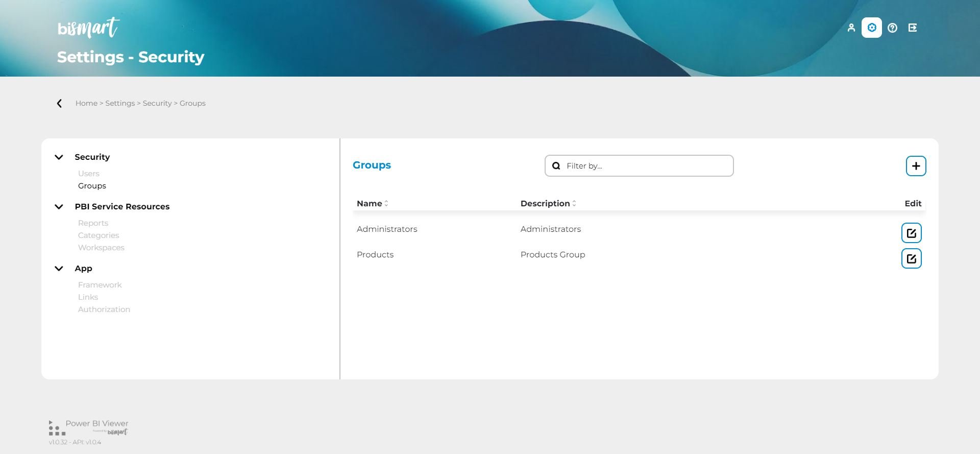Edit the Products group
The image size is (980, 454).
click(x=911, y=258)
